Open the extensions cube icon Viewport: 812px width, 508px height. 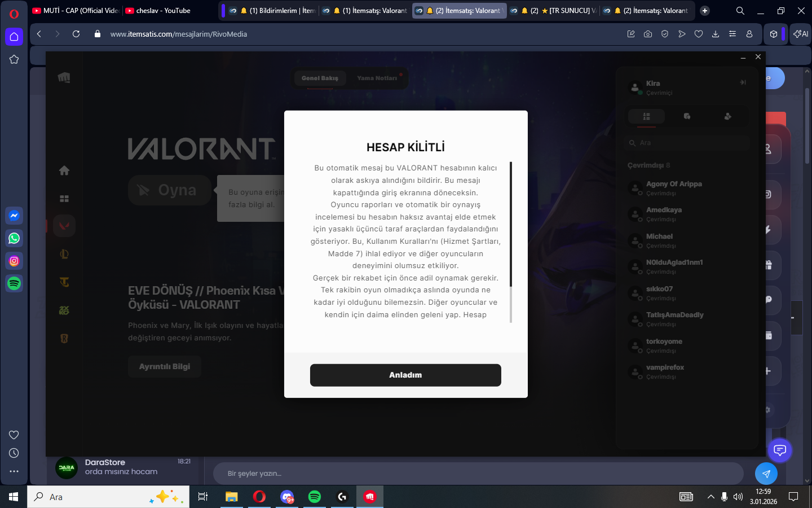coord(774,34)
